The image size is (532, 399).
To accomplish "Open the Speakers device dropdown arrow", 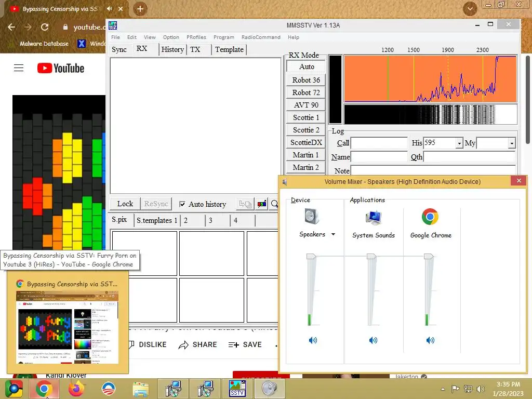I will point(333,234).
